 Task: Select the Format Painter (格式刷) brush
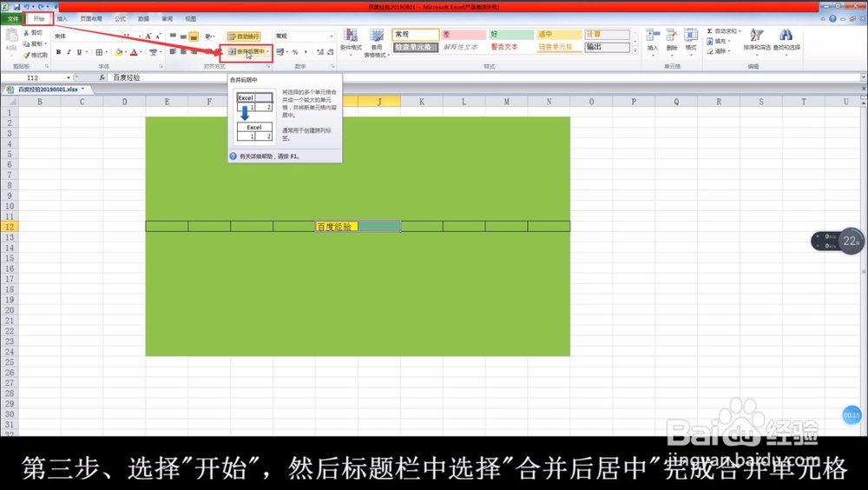(35, 55)
